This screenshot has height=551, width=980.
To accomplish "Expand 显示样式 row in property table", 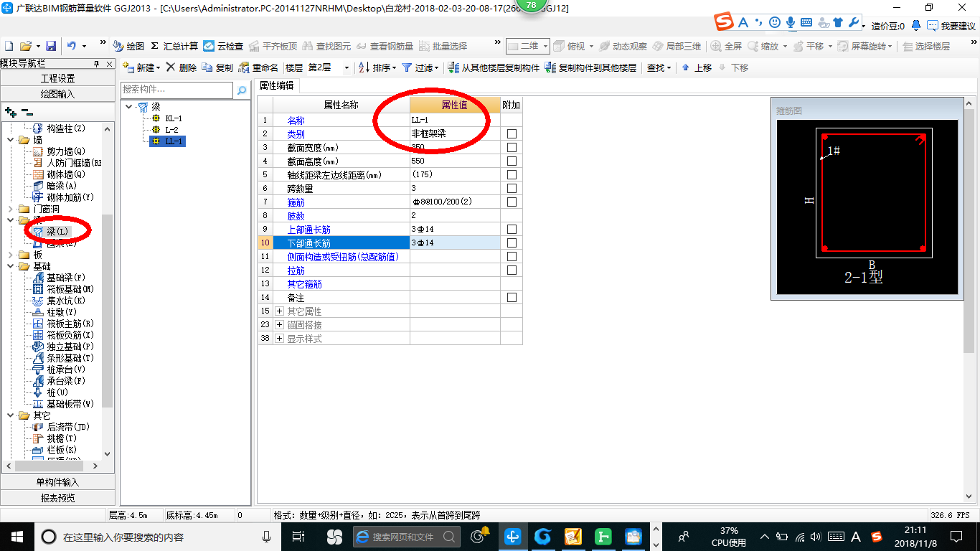I will pos(280,339).
